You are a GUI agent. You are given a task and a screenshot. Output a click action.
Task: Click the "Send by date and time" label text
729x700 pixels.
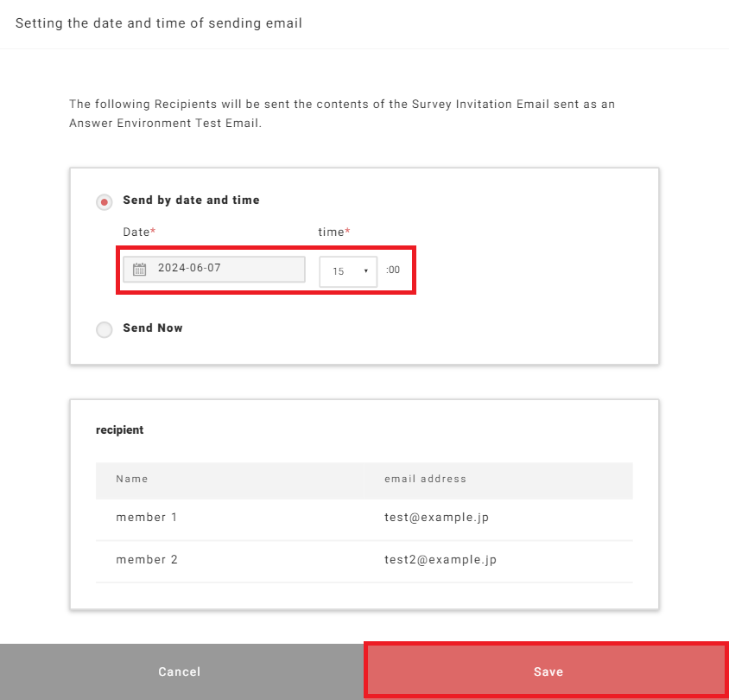pyautogui.click(x=191, y=200)
